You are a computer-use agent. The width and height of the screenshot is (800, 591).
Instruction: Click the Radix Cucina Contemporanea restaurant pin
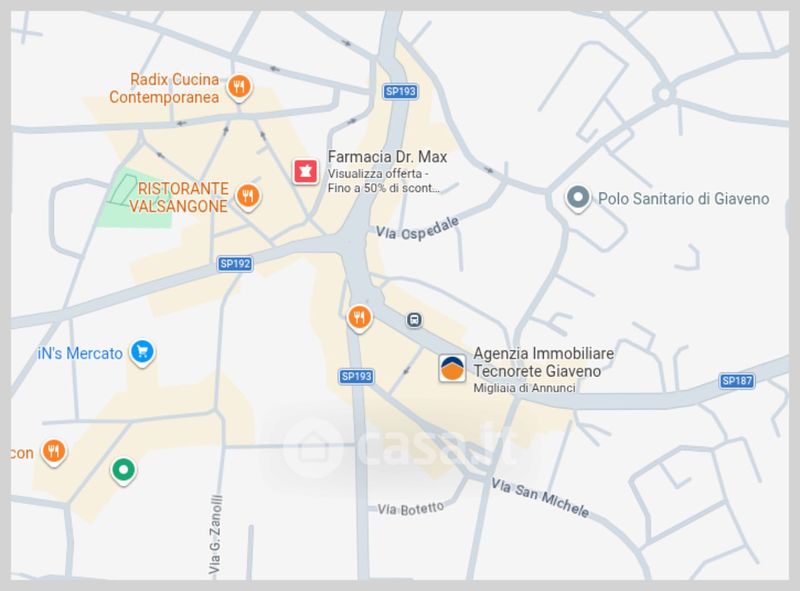pos(239,87)
